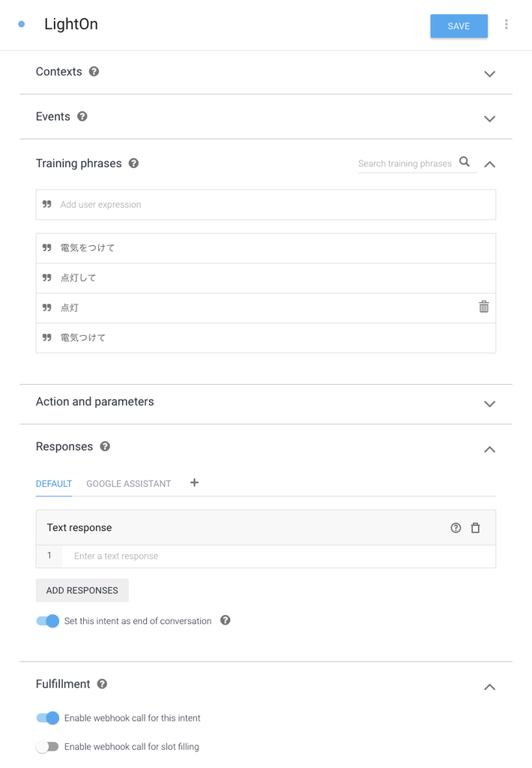This screenshot has height=768, width=532.
Task: Open help for Text response
Action: pos(456,528)
